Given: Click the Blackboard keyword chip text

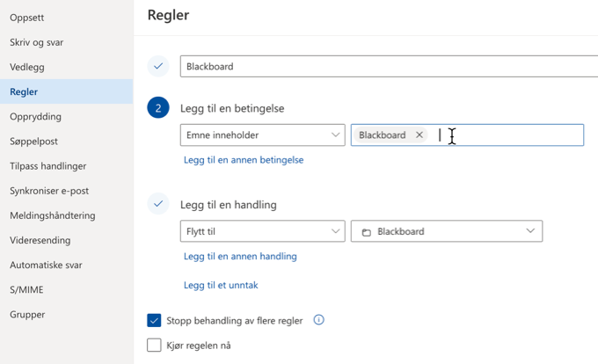Looking at the screenshot, I should pyautogui.click(x=383, y=135).
